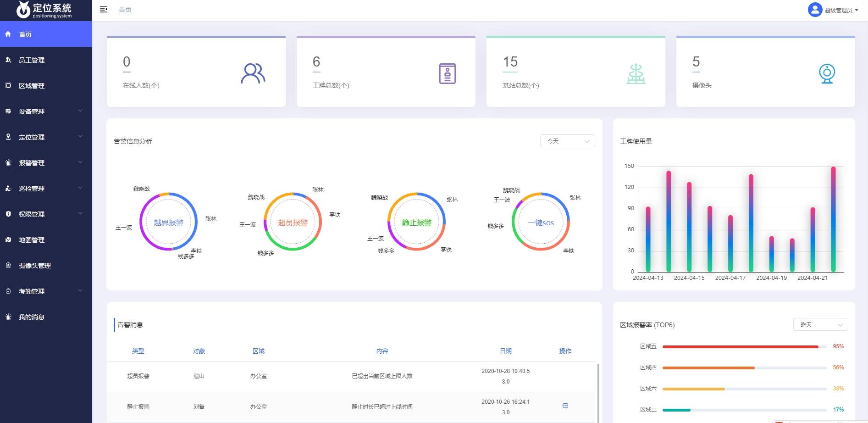This screenshot has width=868, height=423.
Task: Click the 越界报警 donut chart center
Action: pyautogui.click(x=168, y=223)
